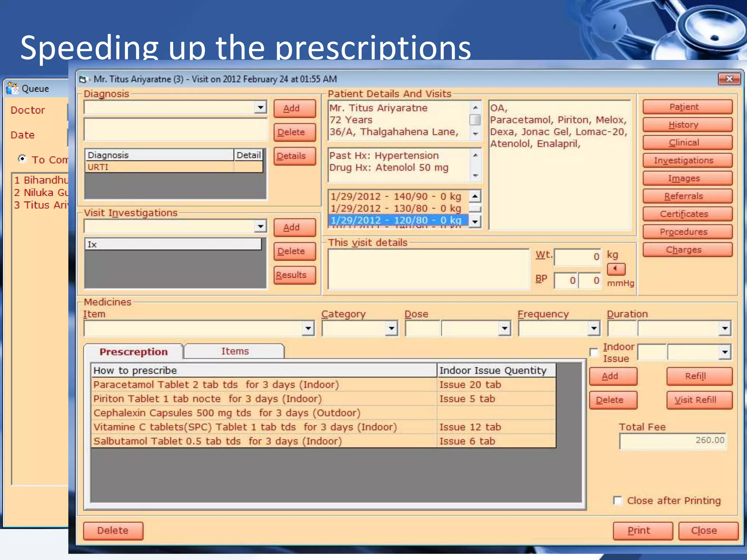Open the Visit Investigations dropdown

pyautogui.click(x=260, y=226)
